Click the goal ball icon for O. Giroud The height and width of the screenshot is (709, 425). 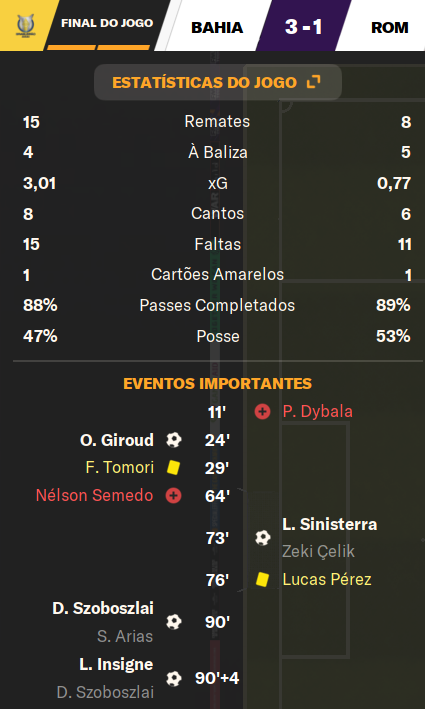(x=174, y=440)
